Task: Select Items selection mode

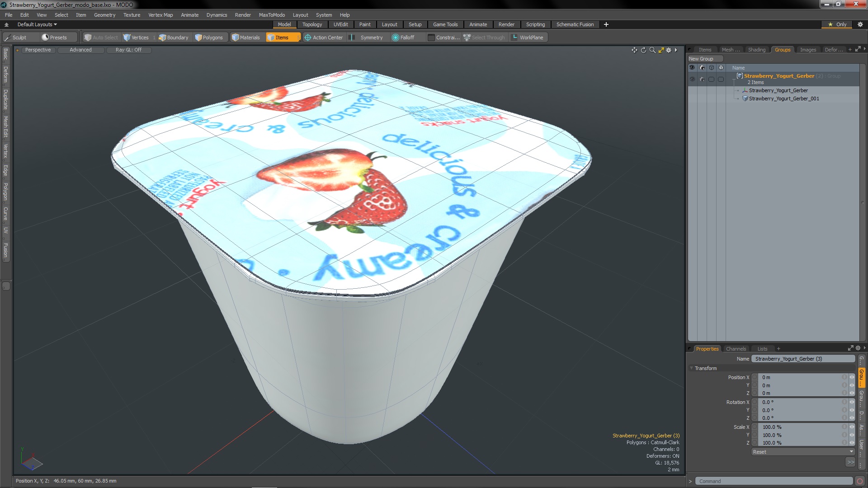Action: tap(283, 38)
